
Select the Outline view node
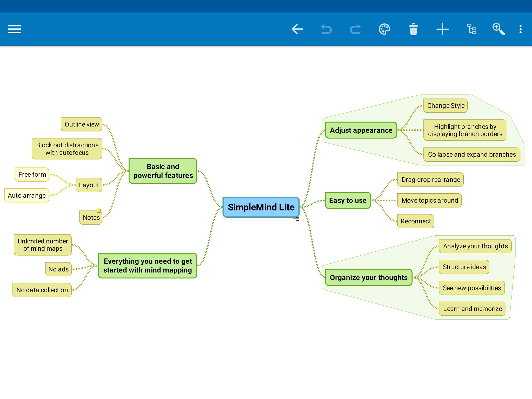click(82, 124)
